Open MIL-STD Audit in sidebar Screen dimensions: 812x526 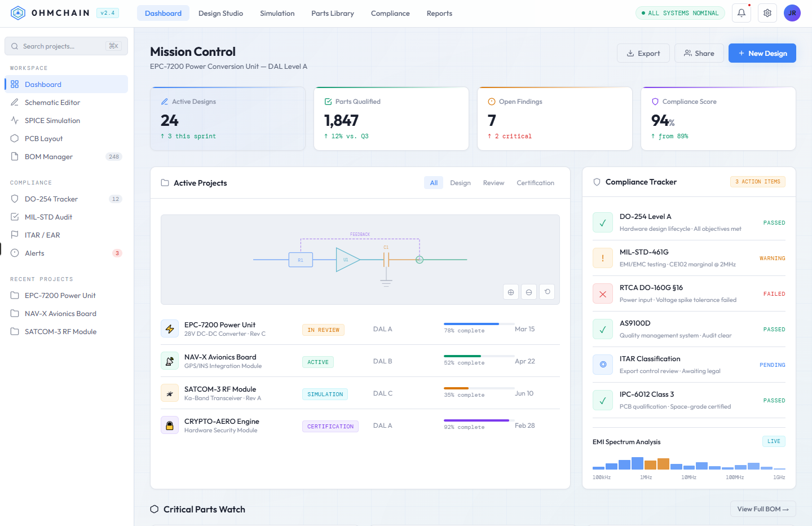pos(66,217)
